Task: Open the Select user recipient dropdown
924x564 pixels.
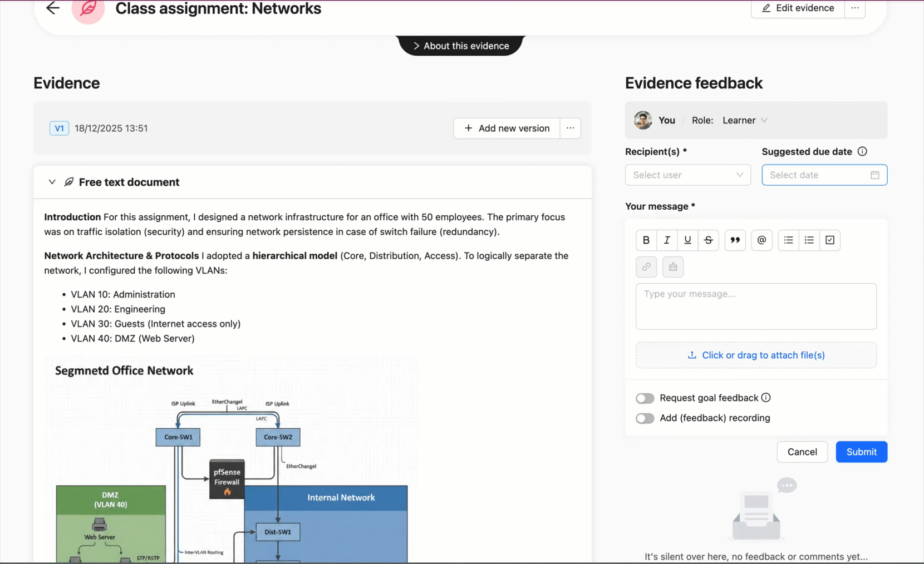Action: (687, 175)
